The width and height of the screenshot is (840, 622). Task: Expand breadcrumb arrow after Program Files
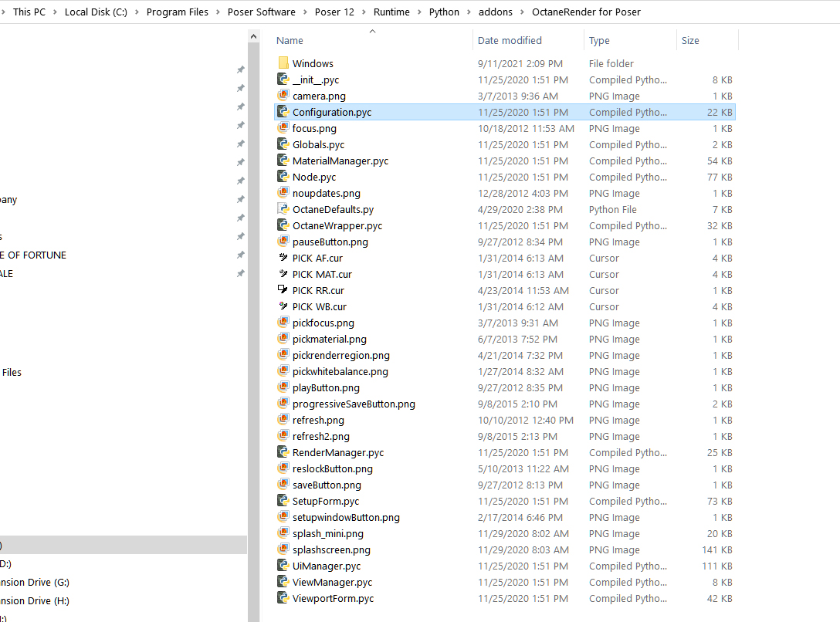coord(218,12)
